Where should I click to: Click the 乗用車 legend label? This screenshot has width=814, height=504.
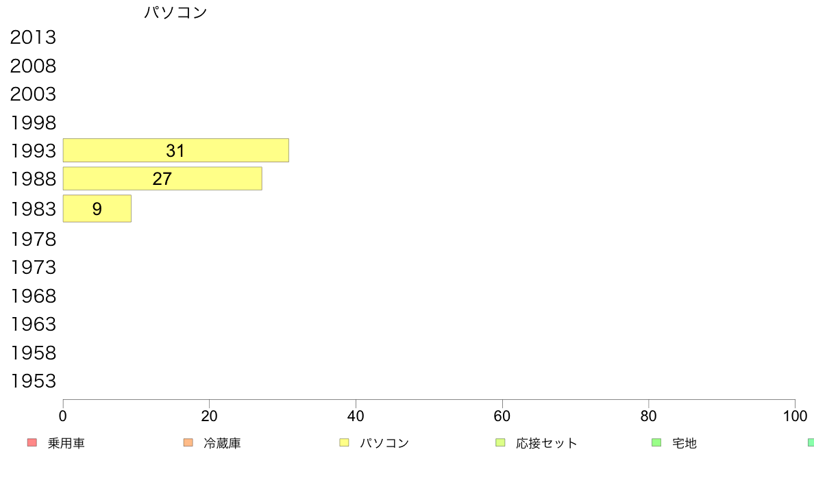click(x=66, y=443)
